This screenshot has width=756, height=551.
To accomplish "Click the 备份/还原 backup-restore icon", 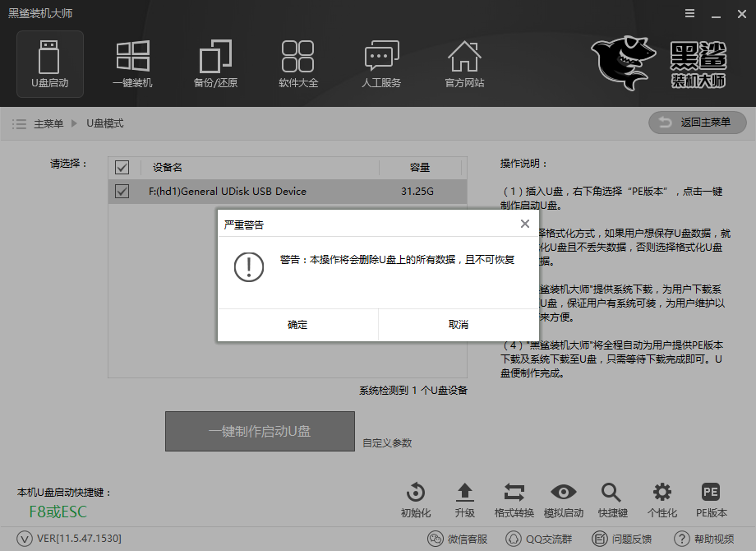I will point(215,62).
